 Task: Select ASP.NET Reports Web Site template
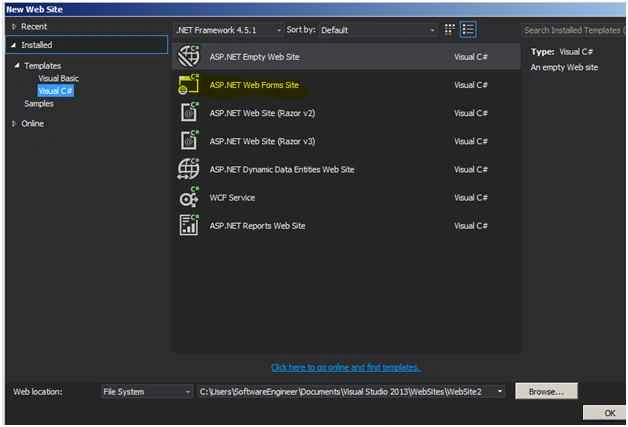pyautogui.click(x=347, y=226)
